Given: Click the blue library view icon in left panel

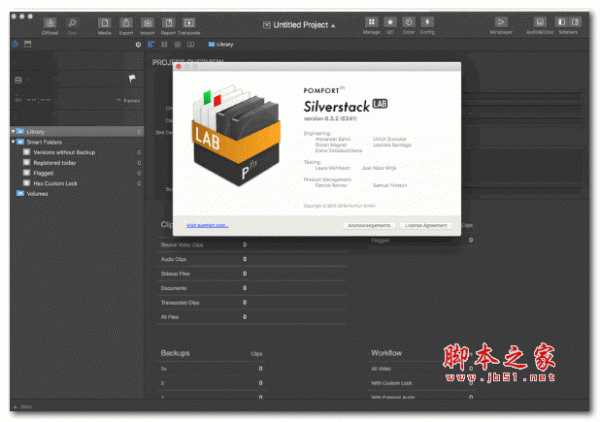Looking at the screenshot, I should click(x=15, y=44).
